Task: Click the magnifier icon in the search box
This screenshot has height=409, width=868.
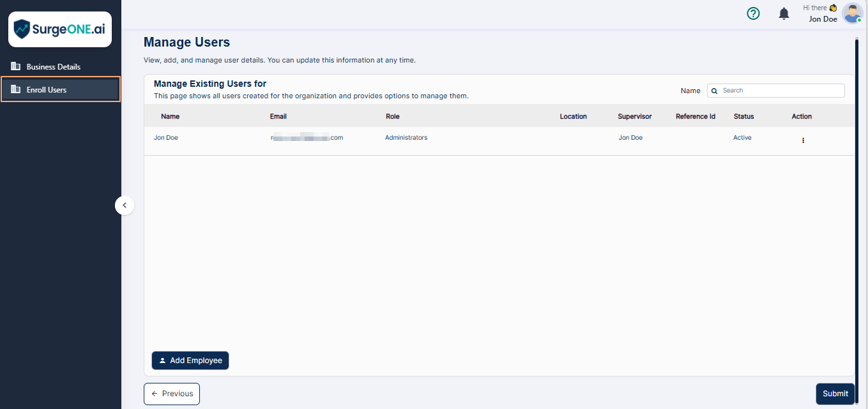Action: [x=714, y=91]
